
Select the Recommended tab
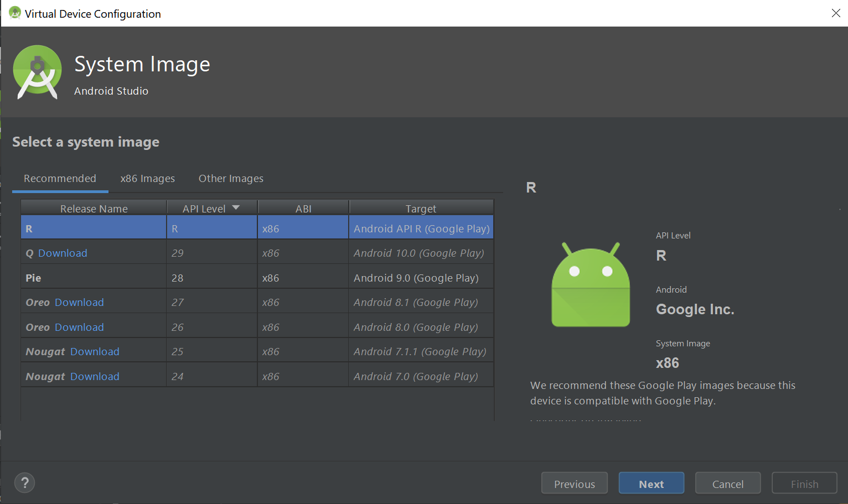(x=60, y=178)
